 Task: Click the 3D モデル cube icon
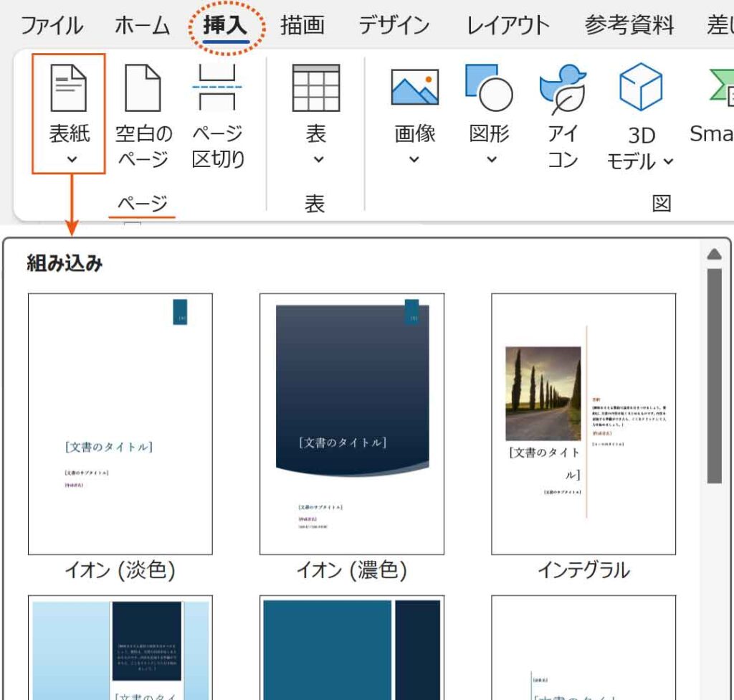click(640, 88)
